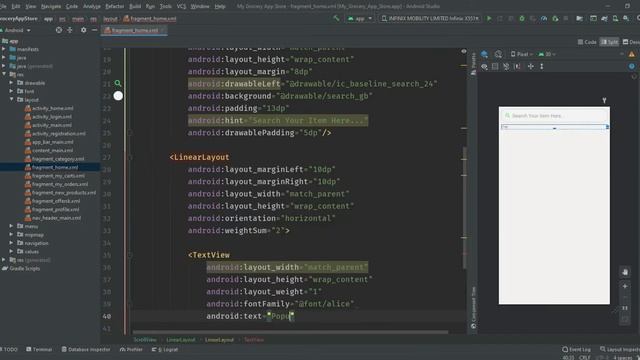Open the Event Log
Viewport: 640px width, 360px height.
[576, 349]
